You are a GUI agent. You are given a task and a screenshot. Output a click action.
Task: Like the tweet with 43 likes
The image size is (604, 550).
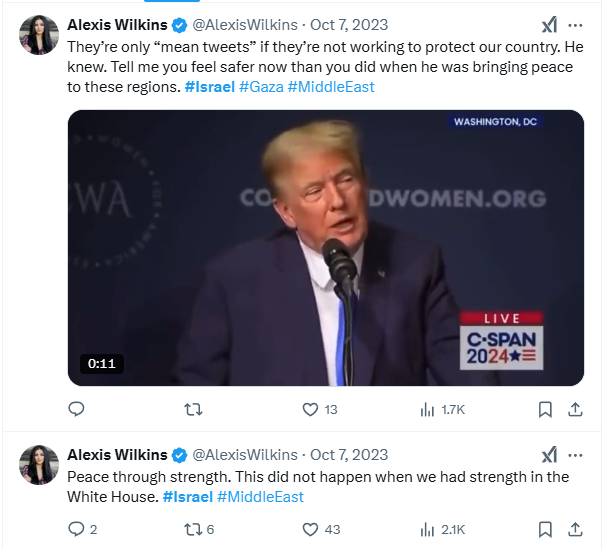[x=321, y=529]
